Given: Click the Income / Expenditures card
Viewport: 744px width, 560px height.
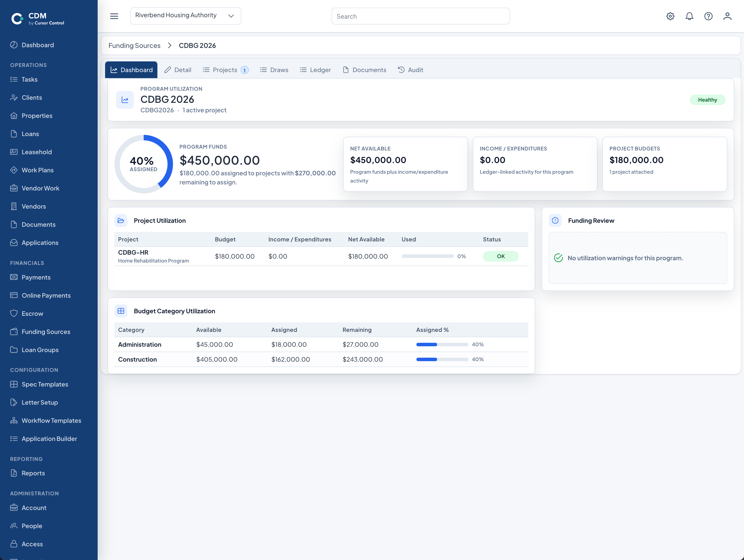Looking at the screenshot, I should [535, 164].
